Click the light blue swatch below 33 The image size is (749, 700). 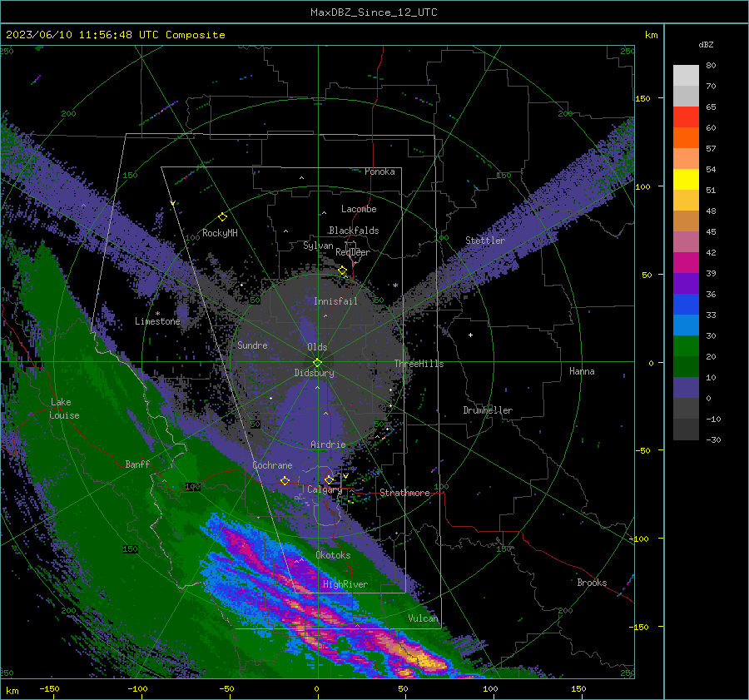pos(686,325)
